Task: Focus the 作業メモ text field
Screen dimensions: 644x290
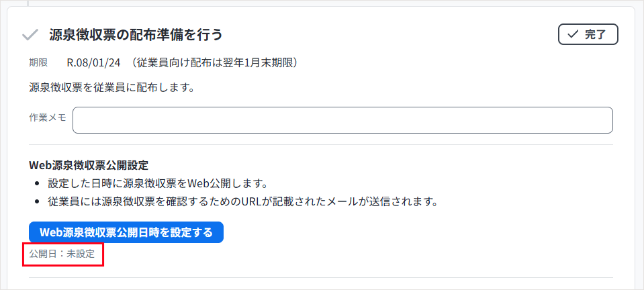Action: coord(342,120)
